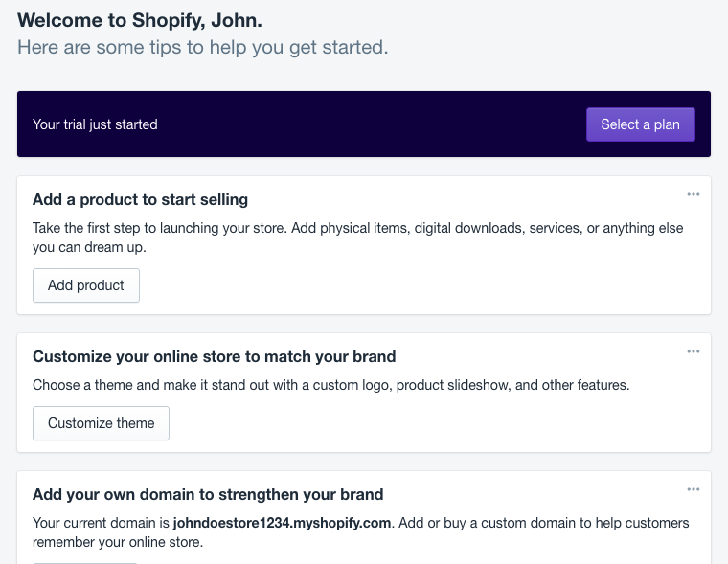Open the ellipsis menu on Customize your online store card
The height and width of the screenshot is (564, 728).
[694, 351]
